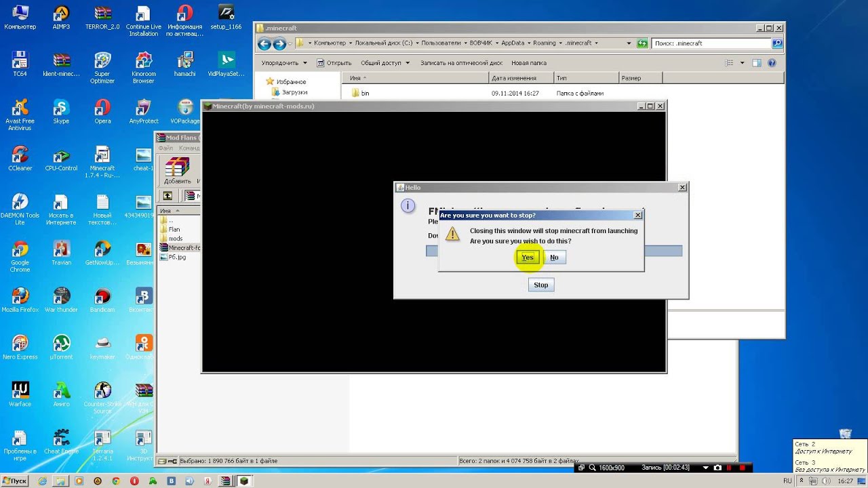The height and width of the screenshot is (488, 868).
Task: Click Записать на оптический диск
Action: pos(461,63)
